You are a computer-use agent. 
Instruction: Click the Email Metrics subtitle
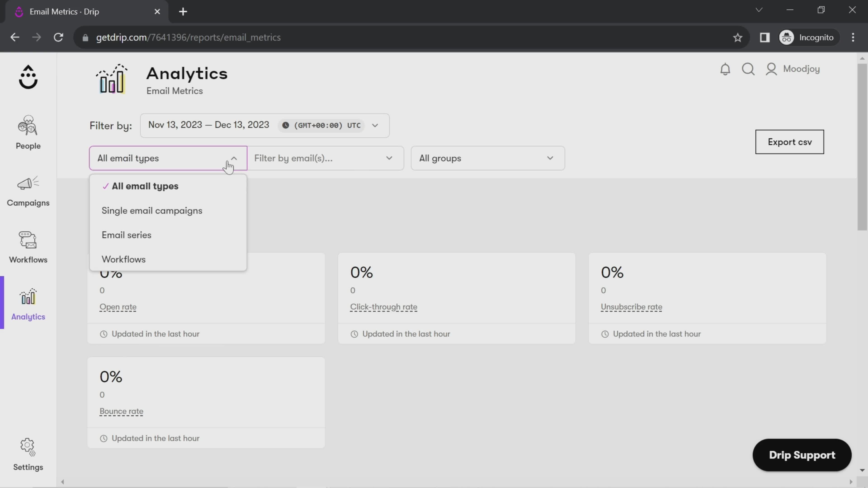click(x=175, y=91)
